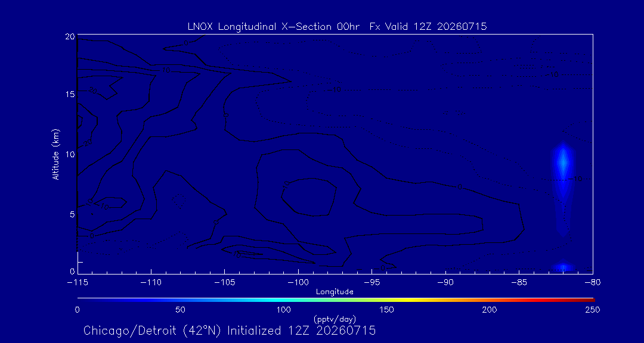Click the bright blue plume near 10 km altitude

(x=563, y=162)
